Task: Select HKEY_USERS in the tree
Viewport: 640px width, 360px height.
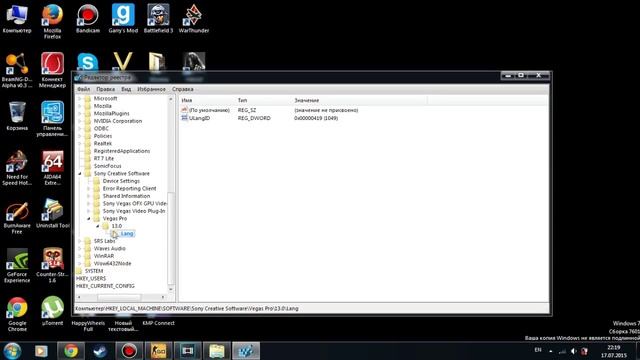Action: (91, 278)
